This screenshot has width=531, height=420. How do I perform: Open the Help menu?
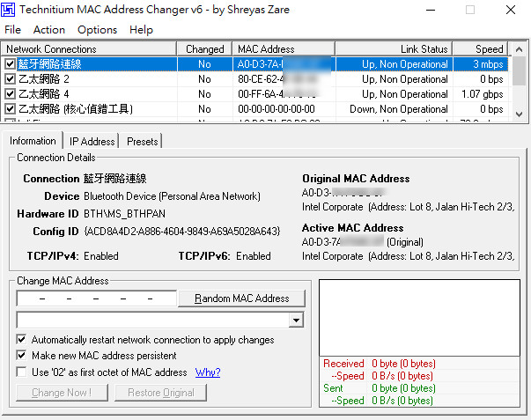click(x=141, y=30)
